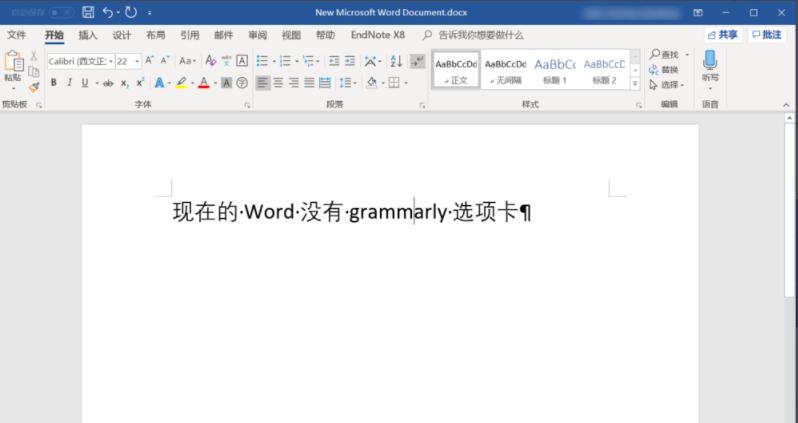Click the Decrease Indent icon

point(334,61)
